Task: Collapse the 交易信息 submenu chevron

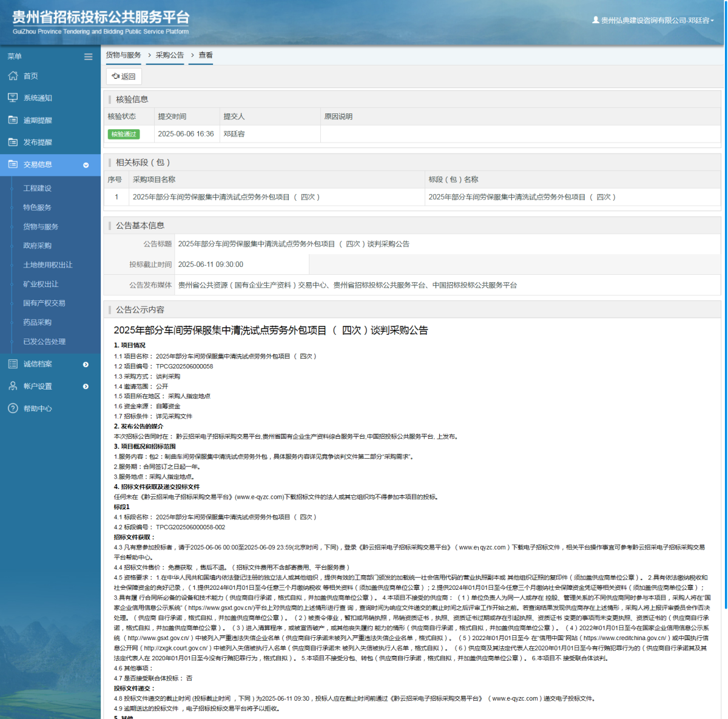Action: point(86,164)
